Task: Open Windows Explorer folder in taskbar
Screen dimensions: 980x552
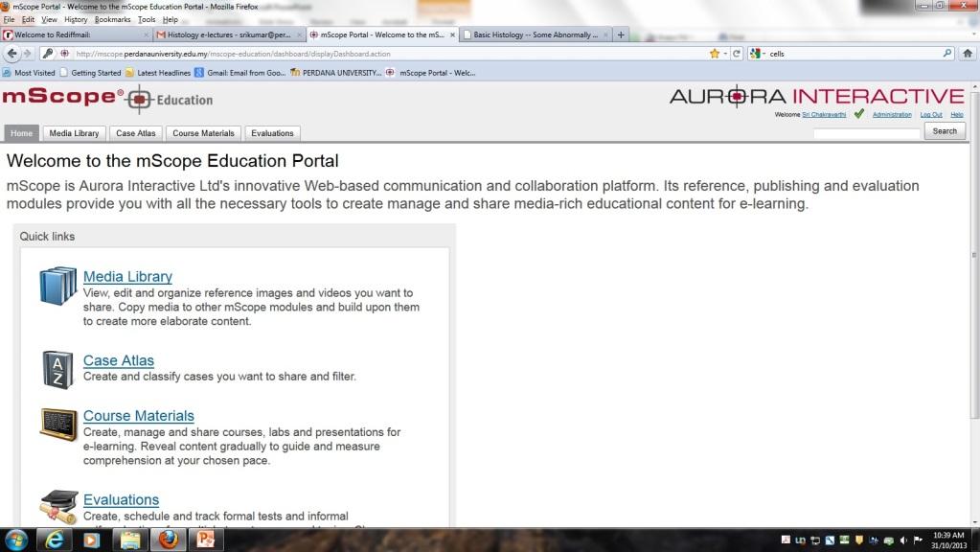Action: click(130, 540)
